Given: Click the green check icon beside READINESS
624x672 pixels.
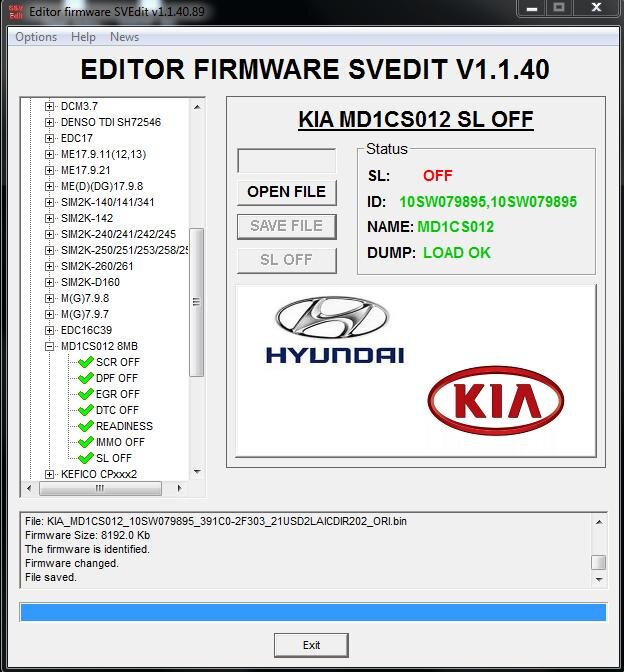Looking at the screenshot, I should [x=86, y=426].
